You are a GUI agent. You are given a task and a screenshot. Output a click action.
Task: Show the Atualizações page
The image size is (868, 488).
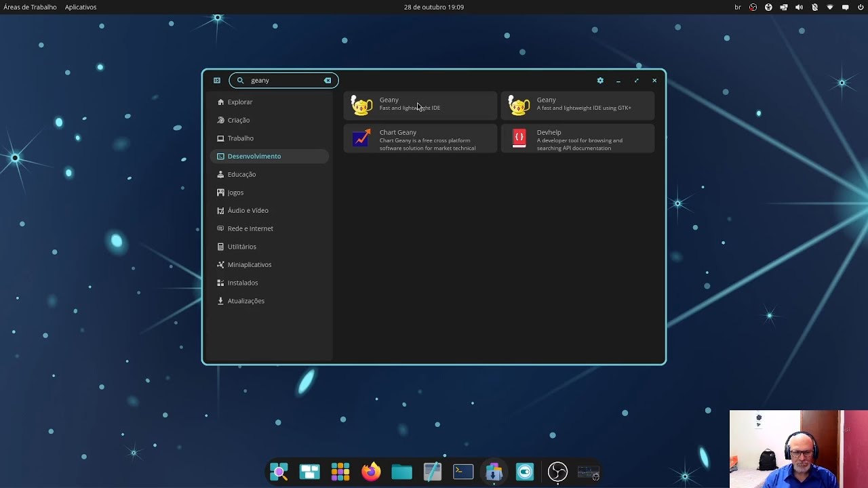click(269, 301)
